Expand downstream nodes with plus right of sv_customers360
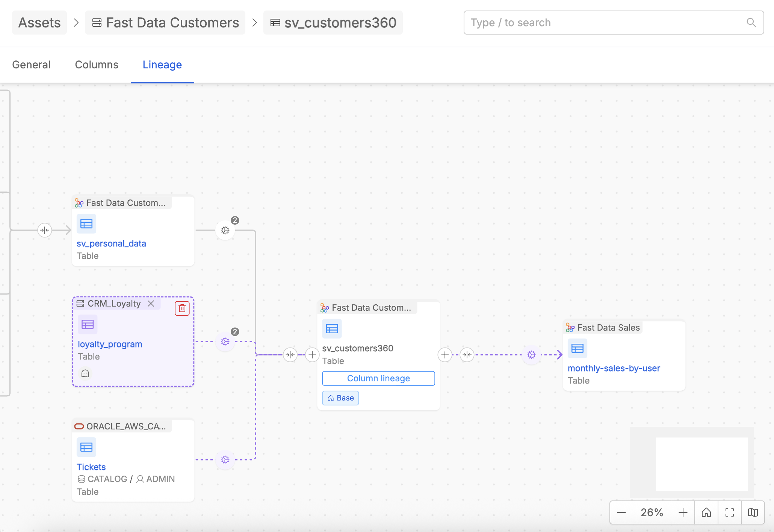Screen dimensions: 774x532 (445, 355)
